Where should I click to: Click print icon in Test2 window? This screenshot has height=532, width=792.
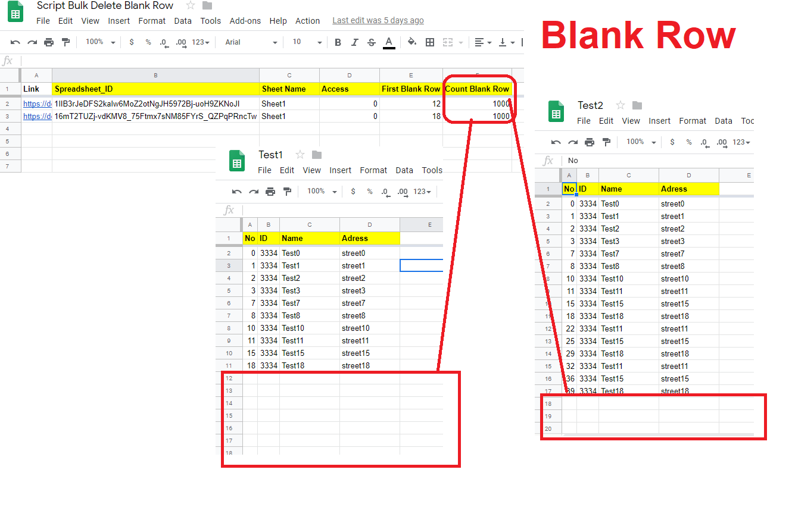[590, 142]
